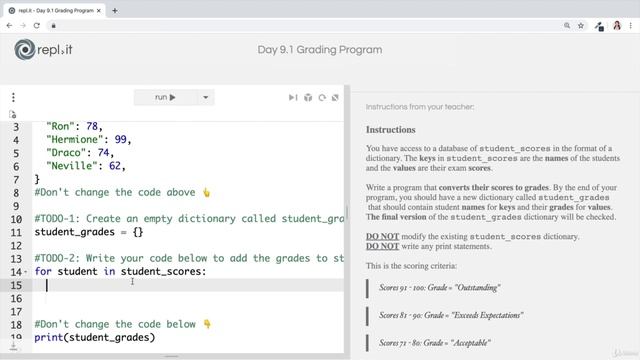Click the Scores 81 - 90 Exceeds Expectations criterion

click(x=451, y=315)
